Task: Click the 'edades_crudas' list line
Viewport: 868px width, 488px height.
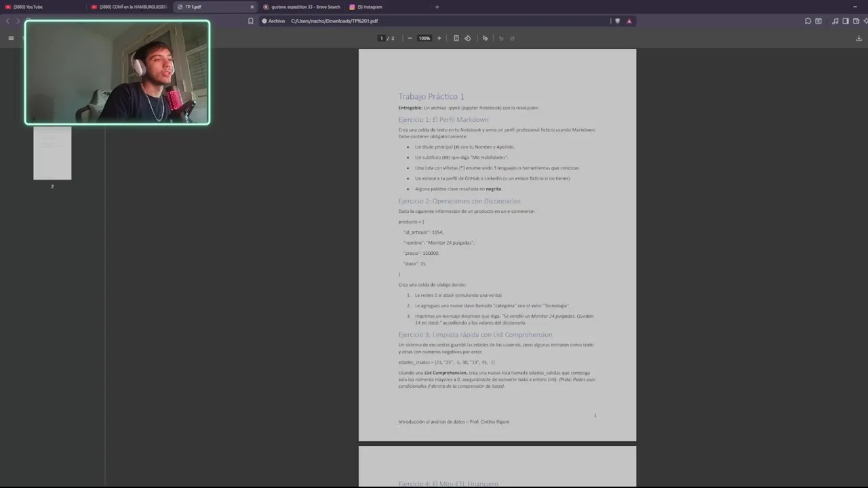Action: [446, 363]
